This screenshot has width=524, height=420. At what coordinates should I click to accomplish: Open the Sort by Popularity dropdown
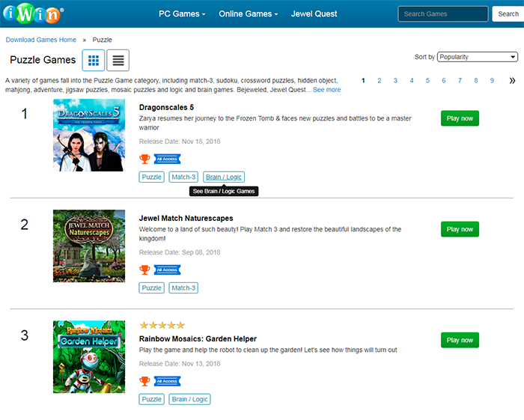[478, 57]
